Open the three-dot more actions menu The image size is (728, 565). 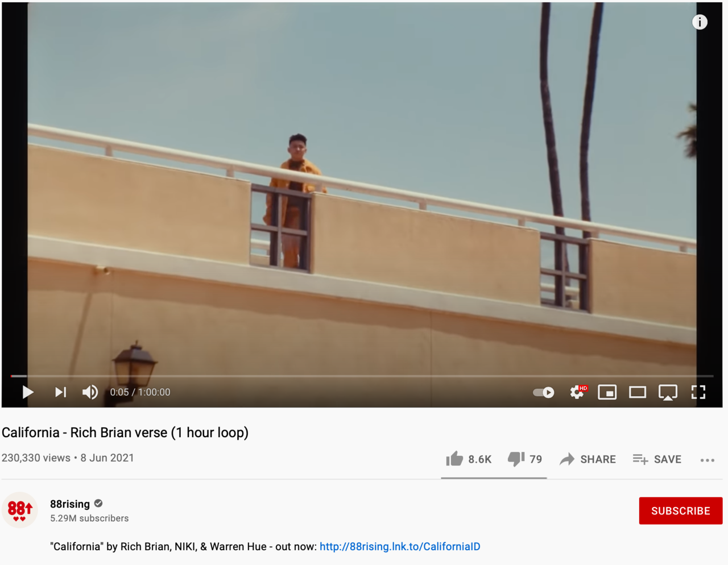point(708,460)
